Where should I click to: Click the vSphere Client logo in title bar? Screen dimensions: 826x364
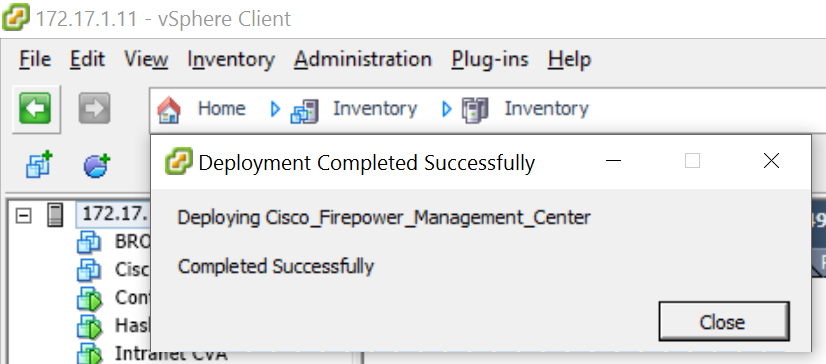tap(16, 17)
